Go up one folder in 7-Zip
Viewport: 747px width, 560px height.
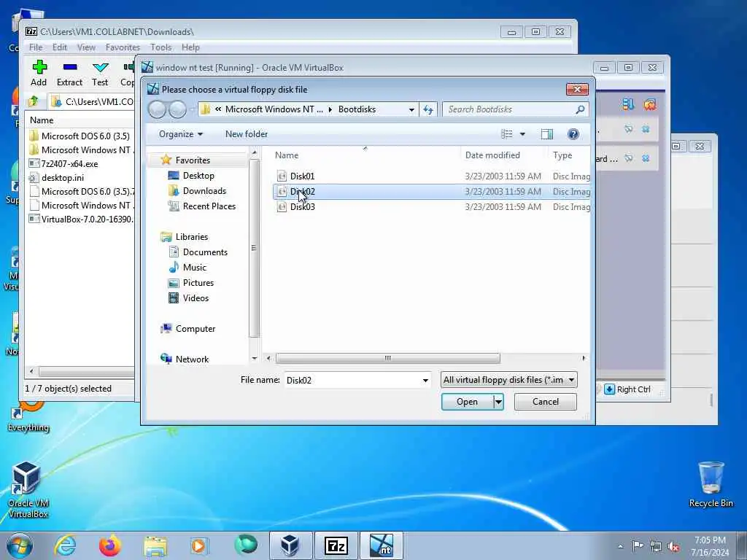click(34, 101)
